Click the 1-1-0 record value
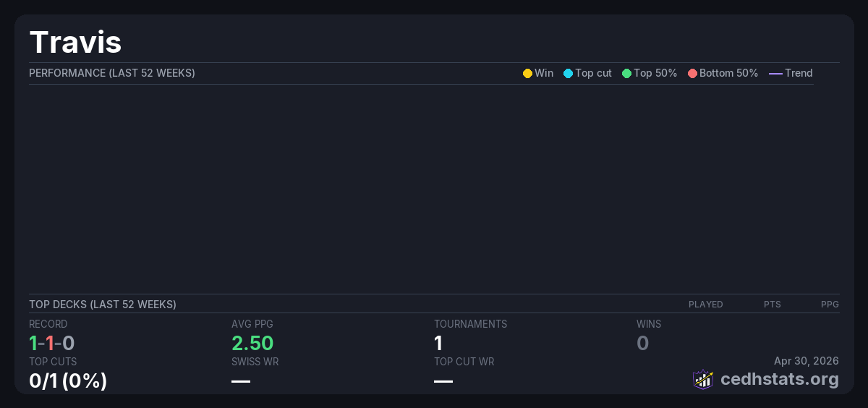Image resolution: width=868 pixels, height=408 pixels. [x=52, y=343]
